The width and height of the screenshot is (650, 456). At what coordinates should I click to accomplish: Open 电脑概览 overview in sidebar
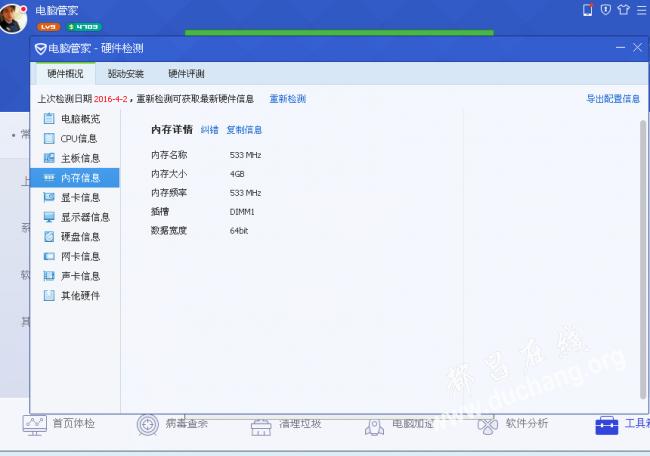click(x=75, y=119)
